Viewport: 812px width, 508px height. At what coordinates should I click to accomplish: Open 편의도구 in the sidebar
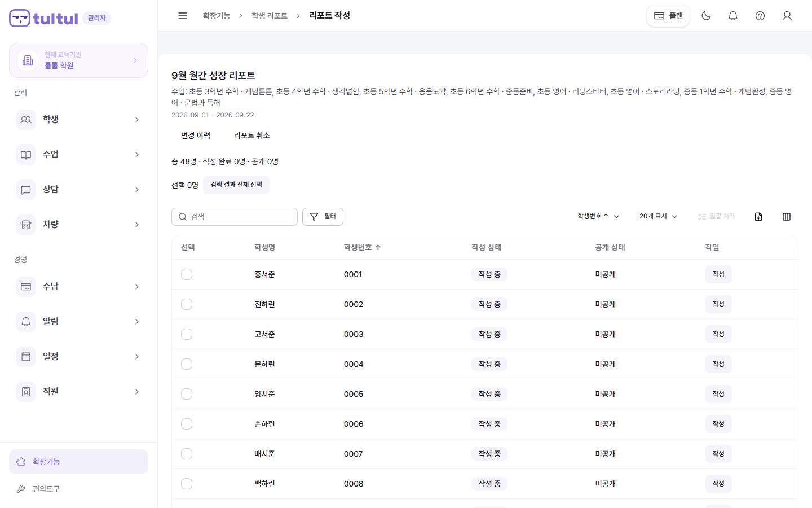coord(78,489)
